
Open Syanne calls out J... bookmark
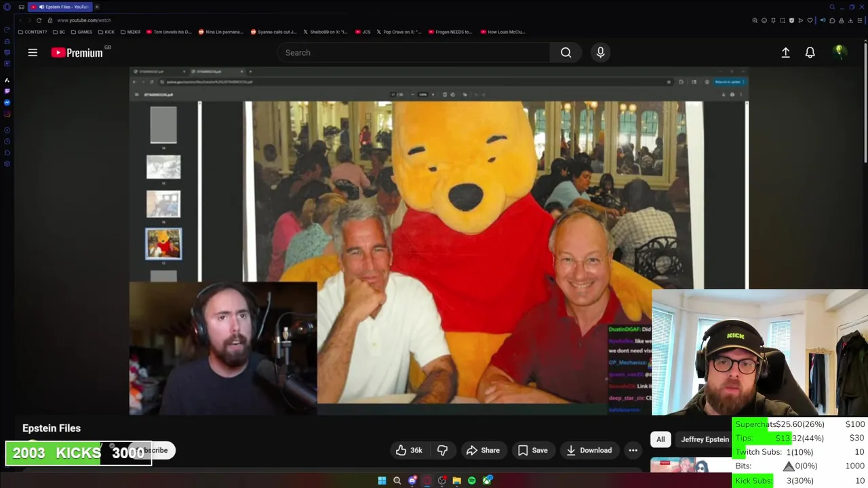point(273,32)
